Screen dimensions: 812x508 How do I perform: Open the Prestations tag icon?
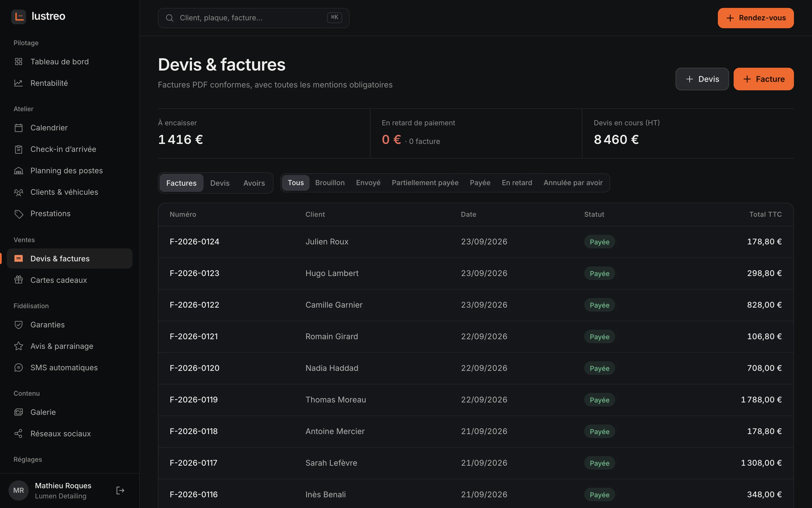pyautogui.click(x=18, y=214)
